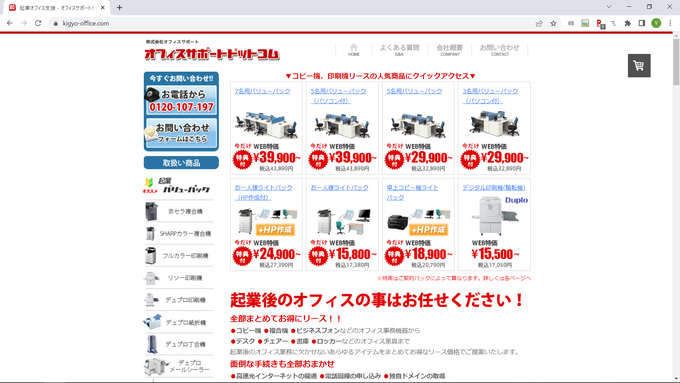
Task: Select 京セラ複合機 in the product sidebar
Action: [x=179, y=211]
